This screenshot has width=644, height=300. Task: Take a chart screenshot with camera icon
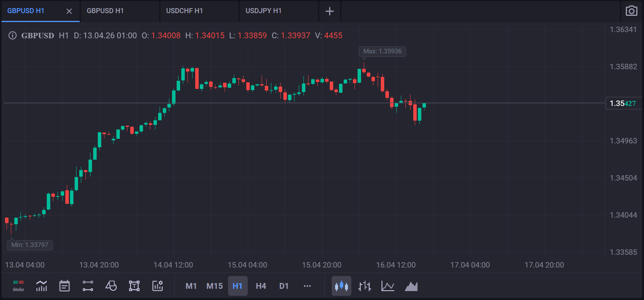(x=631, y=11)
